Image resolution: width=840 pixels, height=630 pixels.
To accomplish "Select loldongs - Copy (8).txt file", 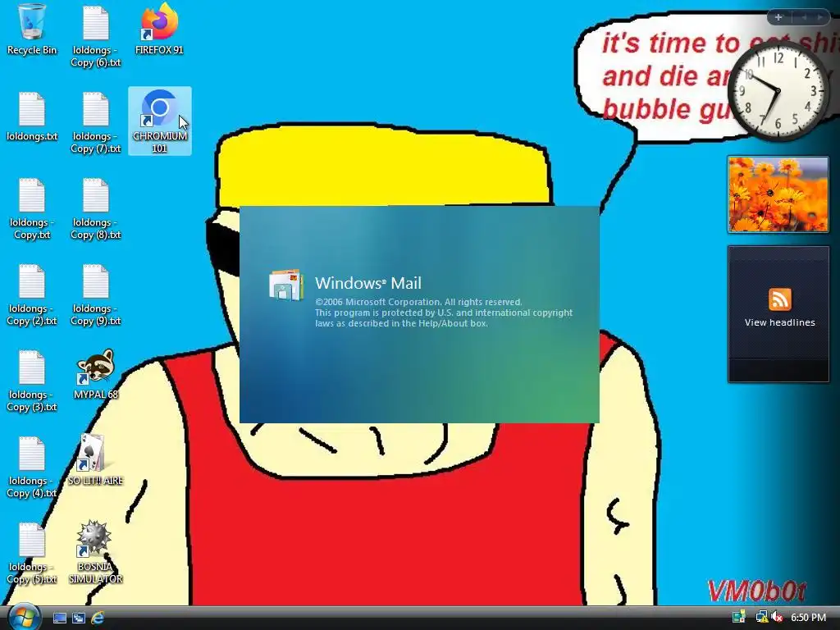I will tap(95, 209).
